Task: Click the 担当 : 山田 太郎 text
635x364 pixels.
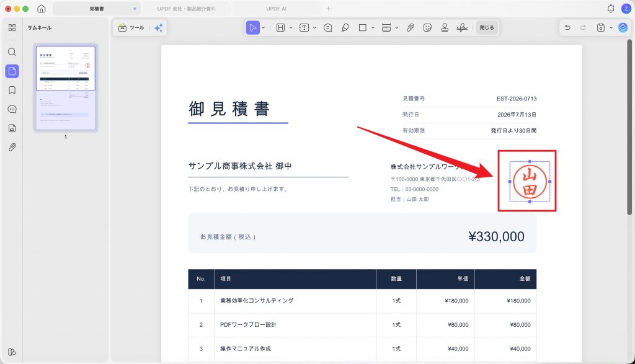Action: (x=409, y=199)
